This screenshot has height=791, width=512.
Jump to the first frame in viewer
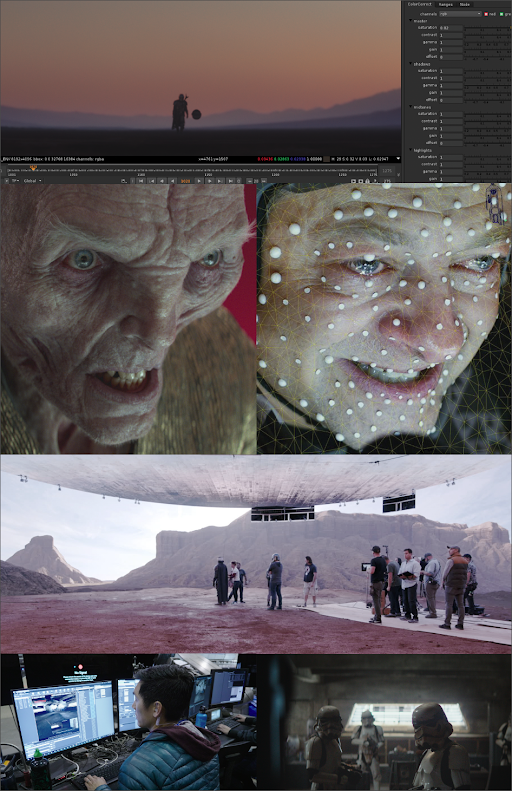[141, 181]
